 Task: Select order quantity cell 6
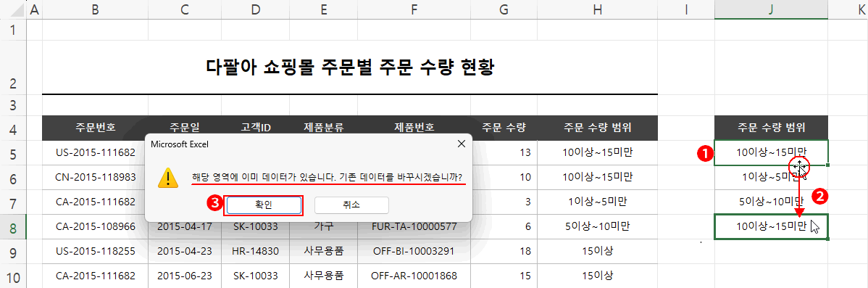coord(504,226)
